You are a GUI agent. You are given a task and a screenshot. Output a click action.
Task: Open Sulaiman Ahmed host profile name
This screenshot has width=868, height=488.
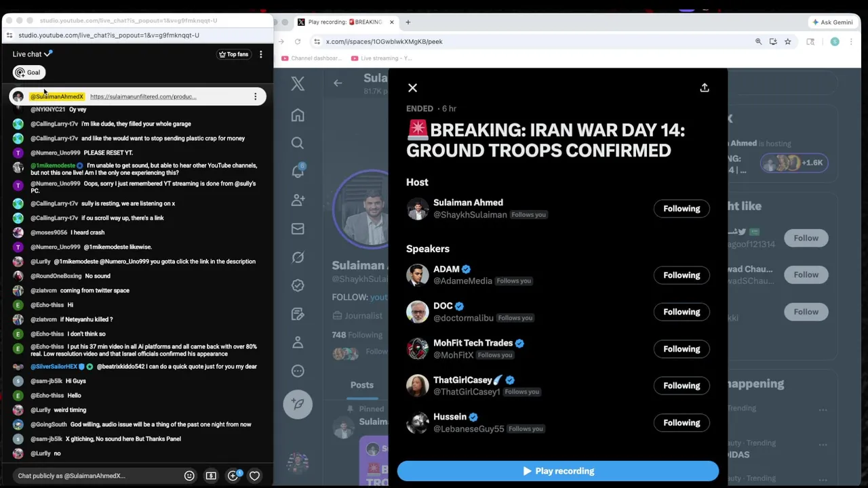click(x=468, y=203)
